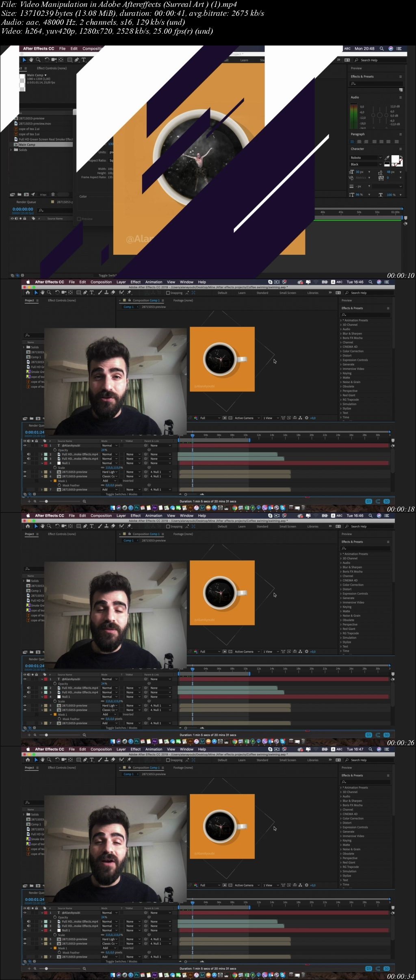The image size is (416, 980).
Task: Open Hard Light mode dropdown, 00:00:18 frame
Action: (x=110, y=472)
